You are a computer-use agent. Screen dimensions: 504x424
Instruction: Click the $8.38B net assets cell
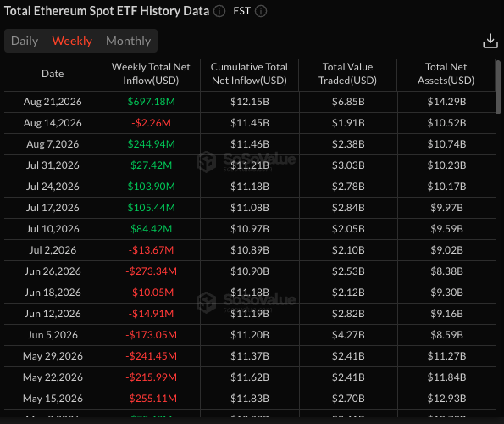click(446, 271)
